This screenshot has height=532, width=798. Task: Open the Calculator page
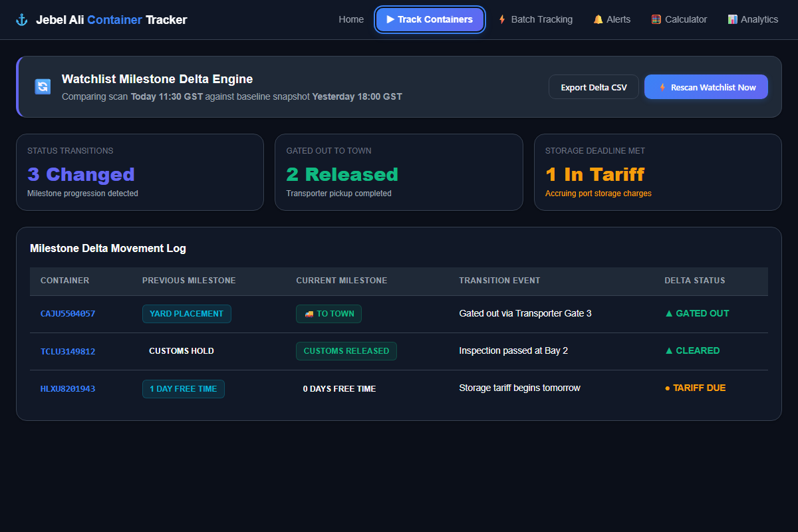679,19
